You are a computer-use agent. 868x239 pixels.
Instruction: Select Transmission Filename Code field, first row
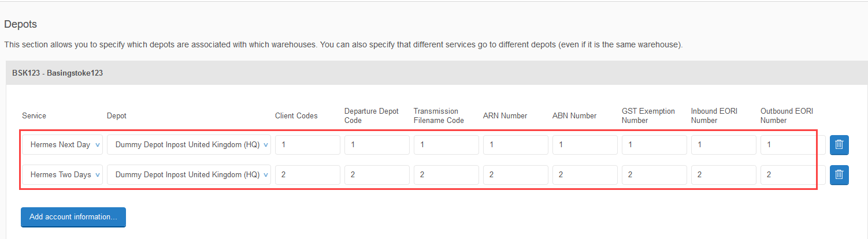pos(446,145)
